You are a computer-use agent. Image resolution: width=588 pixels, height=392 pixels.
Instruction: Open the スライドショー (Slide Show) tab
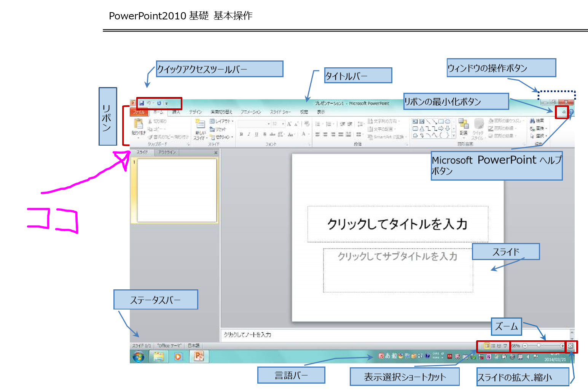280,112
